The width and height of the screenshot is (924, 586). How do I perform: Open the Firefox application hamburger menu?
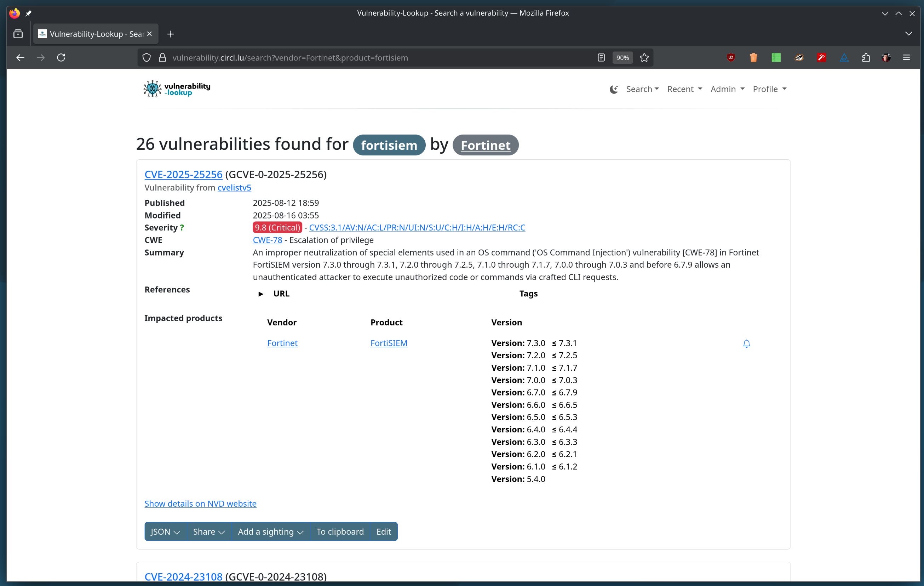(906, 58)
